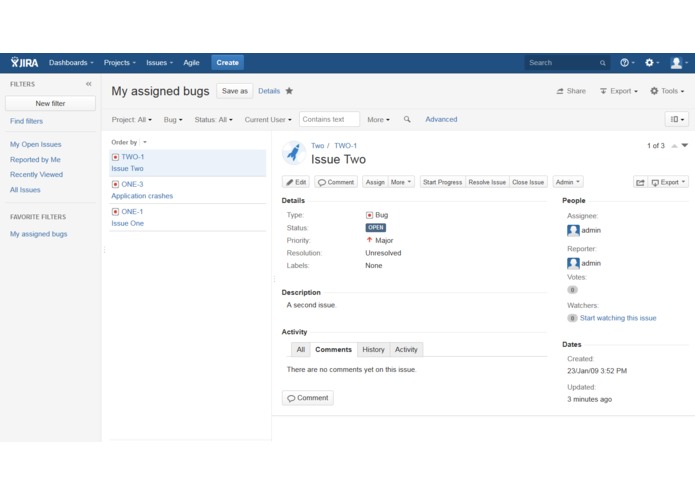Switch to the All activity tab

[301, 350]
